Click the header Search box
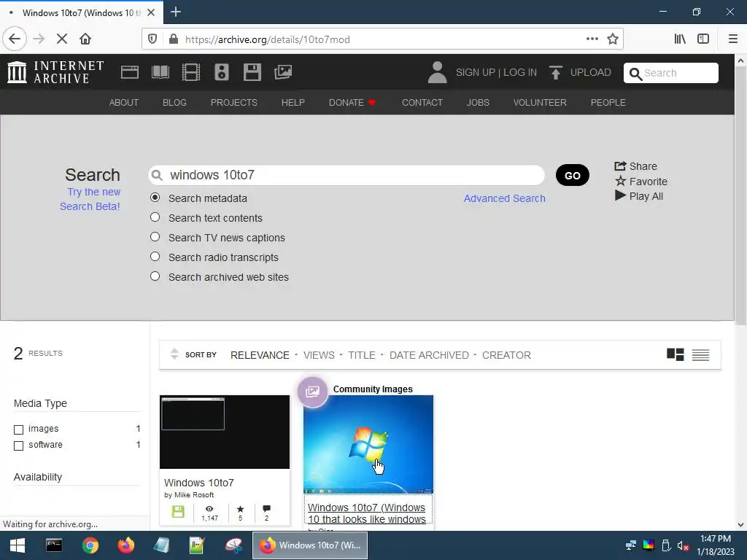 [x=671, y=73]
